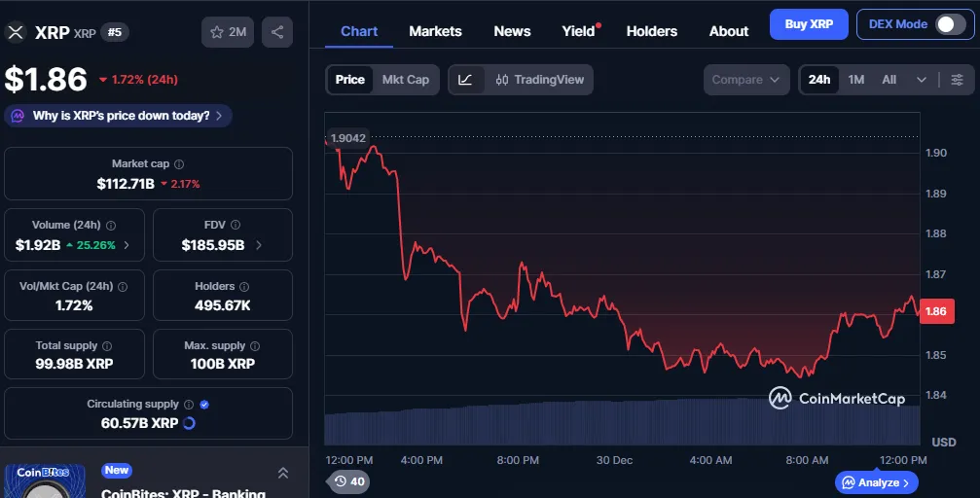The height and width of the screenshot is (498, 980).
Task: Click the AI icon beside price question
Action: click(18, 116)
